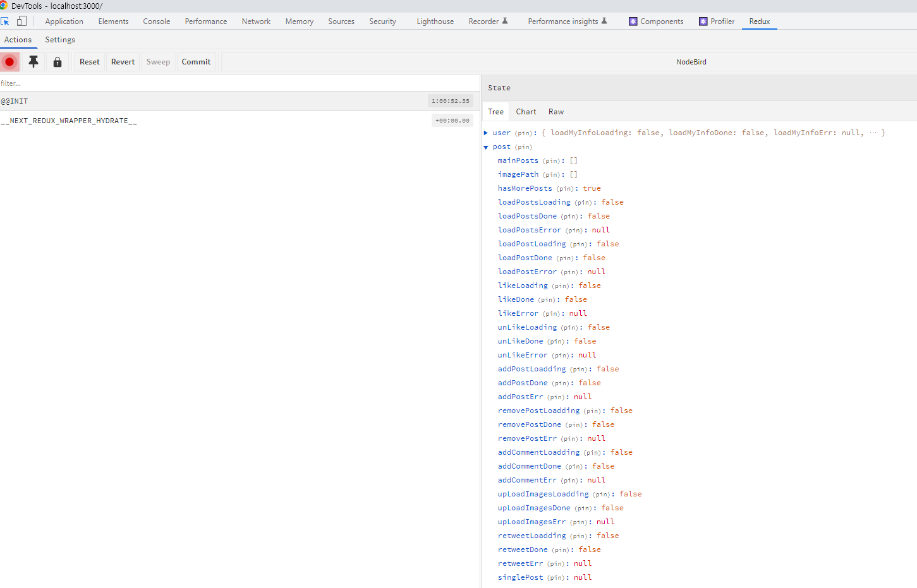Click the Sweep button
Viewport: 917px width, 588px height.
(158, 62)
